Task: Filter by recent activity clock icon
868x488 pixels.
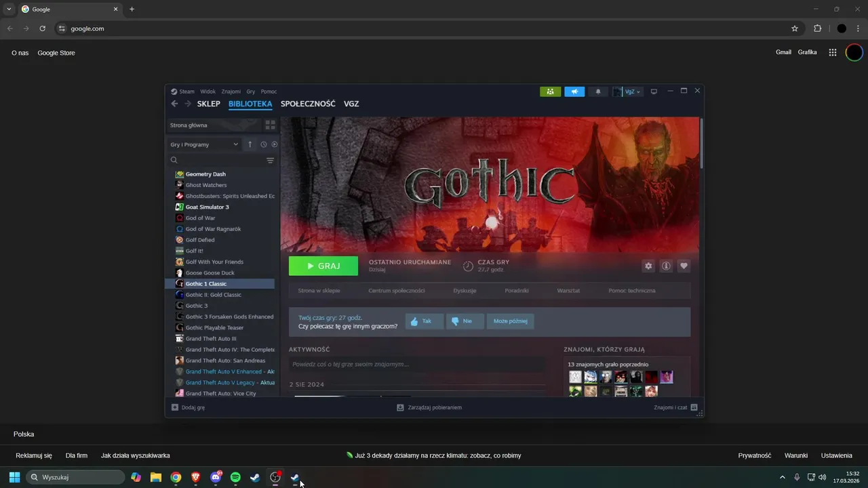Action: click(x=264, y=144)
